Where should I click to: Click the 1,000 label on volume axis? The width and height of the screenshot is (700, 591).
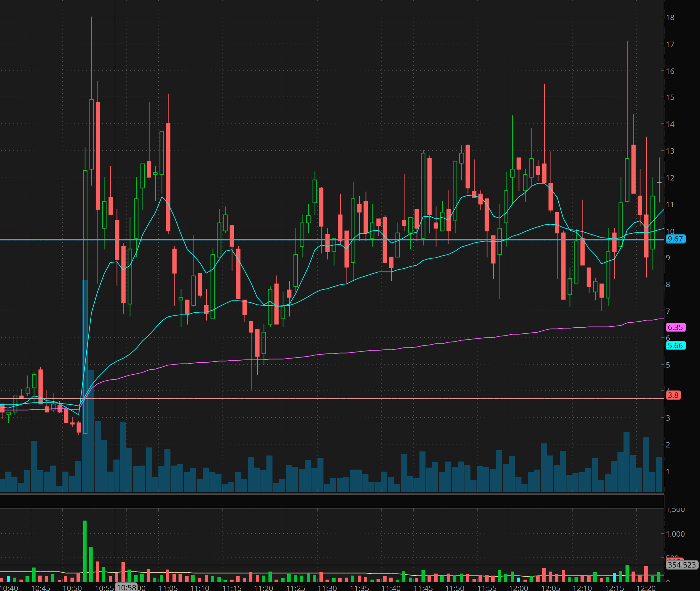tap(675, 534)
